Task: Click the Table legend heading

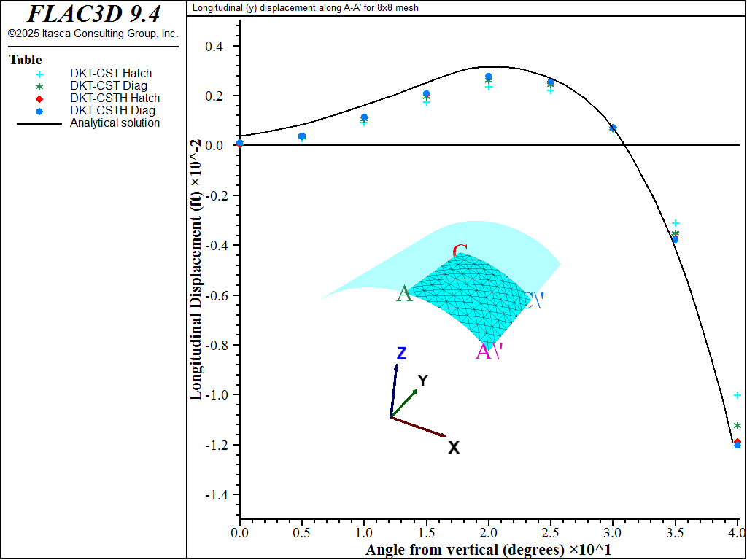Action: click(26, 60)
